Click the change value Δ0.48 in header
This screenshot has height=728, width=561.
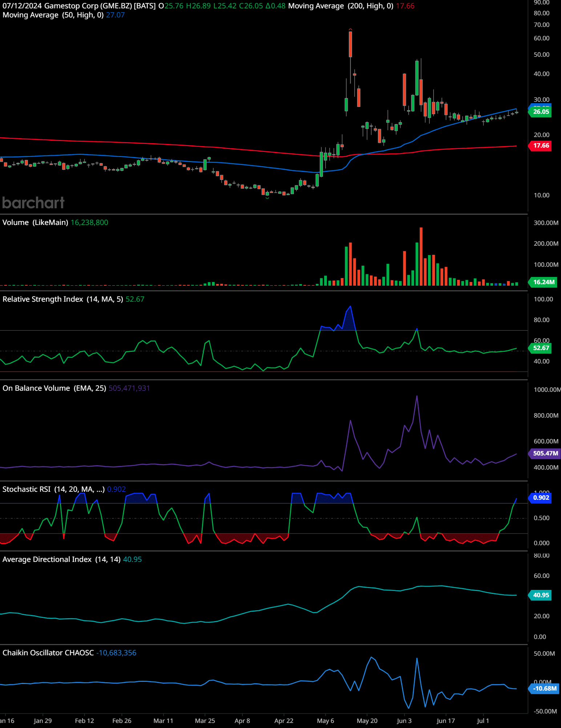pyautogui.click(x=275, y=6)
